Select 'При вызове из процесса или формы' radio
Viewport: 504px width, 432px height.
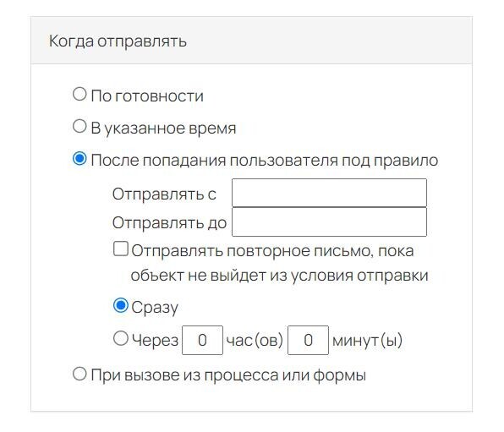79,375
